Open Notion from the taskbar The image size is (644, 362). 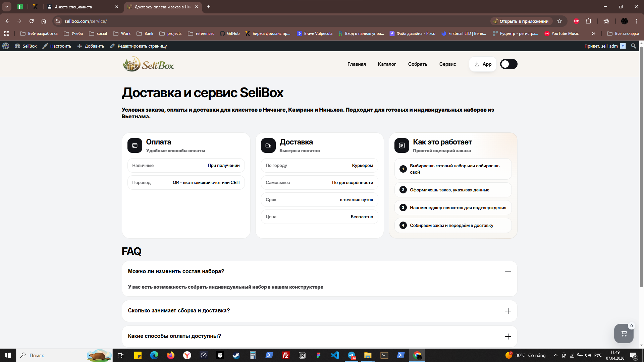point(302,355)
